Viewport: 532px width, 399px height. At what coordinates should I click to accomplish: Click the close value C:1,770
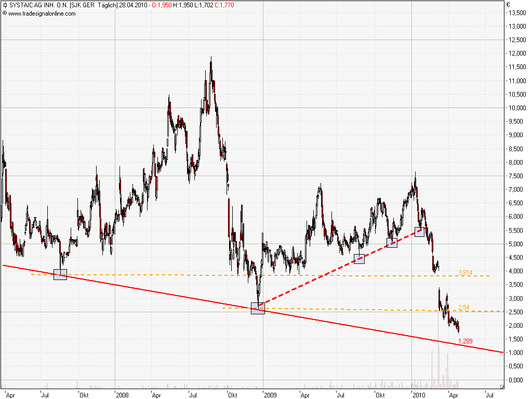[x=224, y=5]
